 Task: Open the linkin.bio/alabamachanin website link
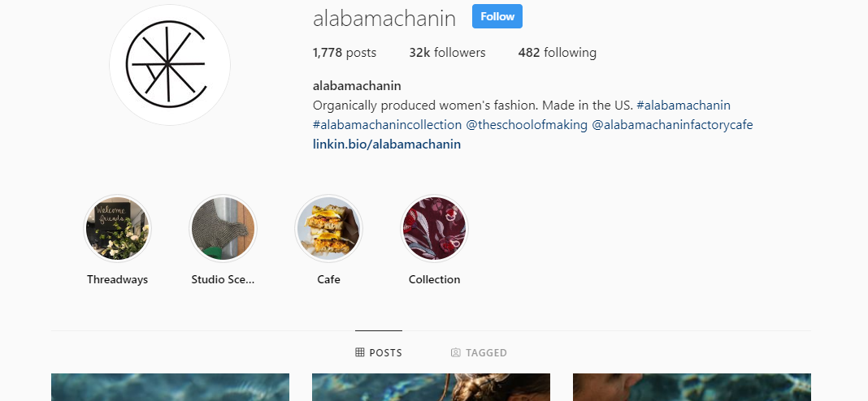point(386,144)
